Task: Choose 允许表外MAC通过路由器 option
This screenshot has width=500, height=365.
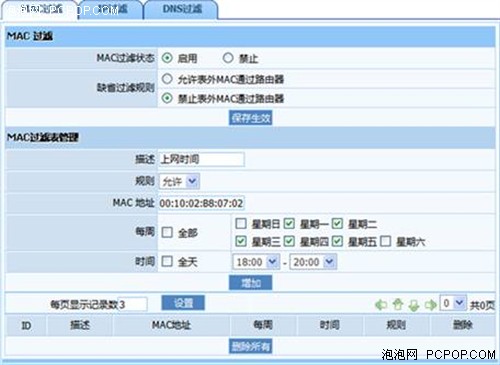Action: [x=167, y=79]
